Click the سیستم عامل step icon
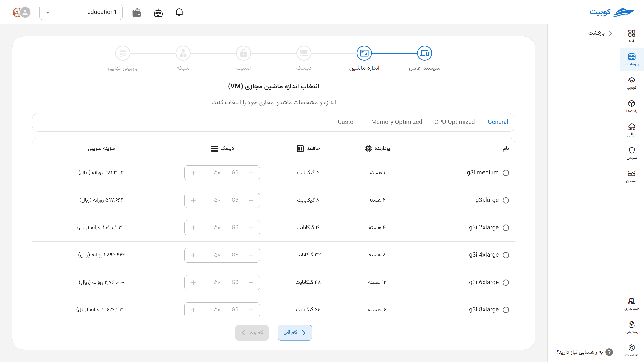 click(x=425, y=53)
